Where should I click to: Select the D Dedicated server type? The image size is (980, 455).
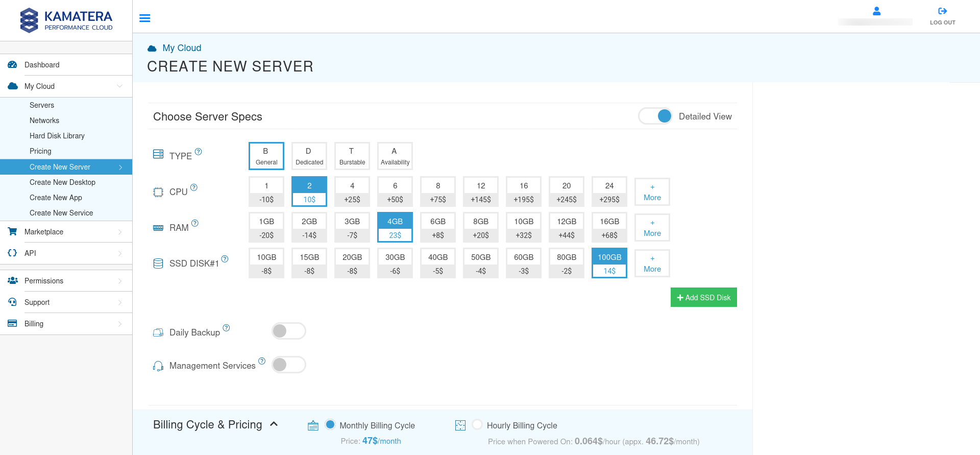(x=309, y=156)
